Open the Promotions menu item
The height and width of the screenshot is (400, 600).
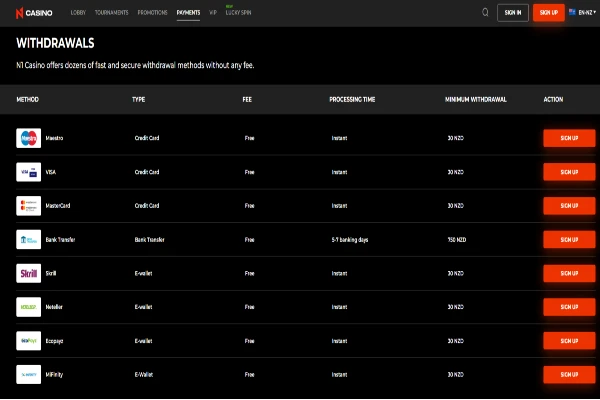150,13
